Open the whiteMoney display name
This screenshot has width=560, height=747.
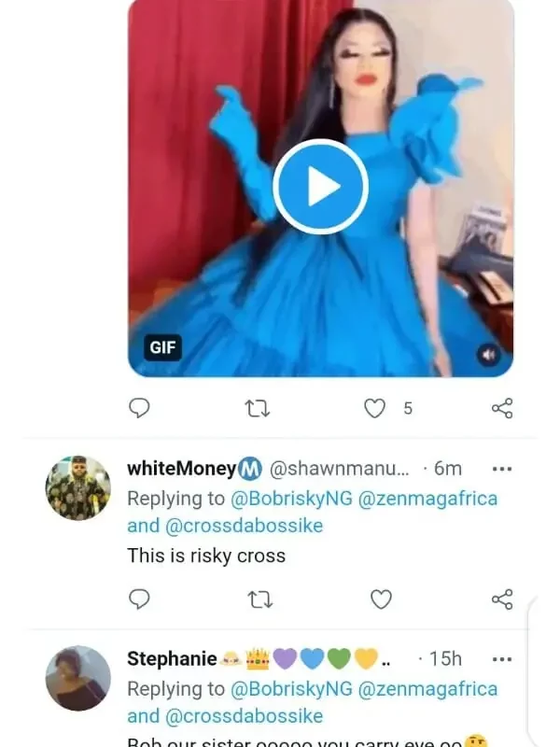tap(181, 469)
